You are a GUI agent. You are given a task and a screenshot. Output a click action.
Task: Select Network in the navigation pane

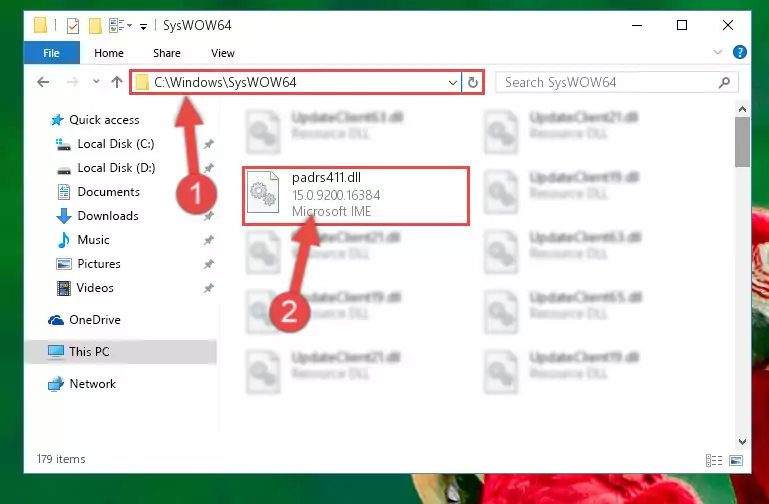click(x=92, y=383)
